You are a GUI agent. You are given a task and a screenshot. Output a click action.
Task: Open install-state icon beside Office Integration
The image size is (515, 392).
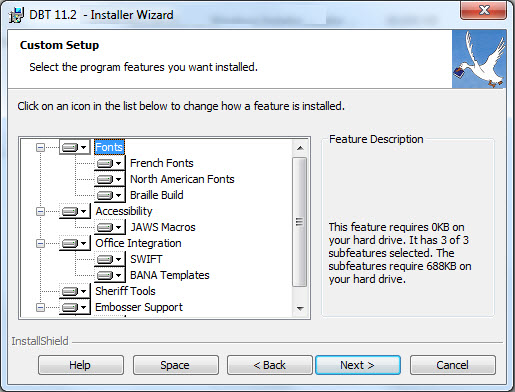(75, 243)
